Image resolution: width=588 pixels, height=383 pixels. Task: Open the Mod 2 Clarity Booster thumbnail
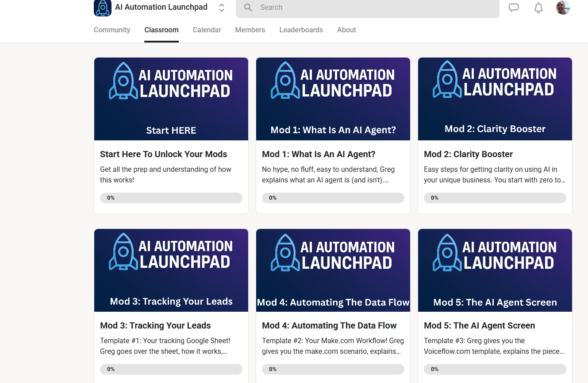point(495,99)
